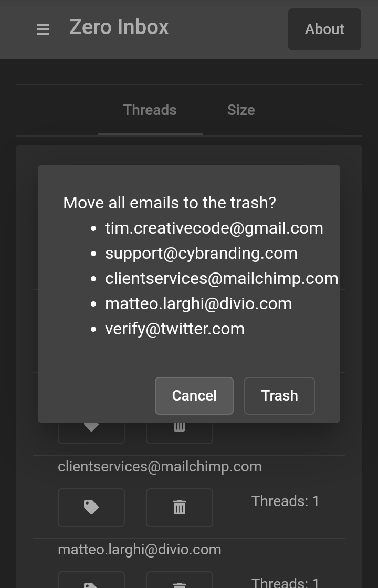Cancel the move-to-trash dialog
This screenshot has height=588, width=378.
click(194, 396)
